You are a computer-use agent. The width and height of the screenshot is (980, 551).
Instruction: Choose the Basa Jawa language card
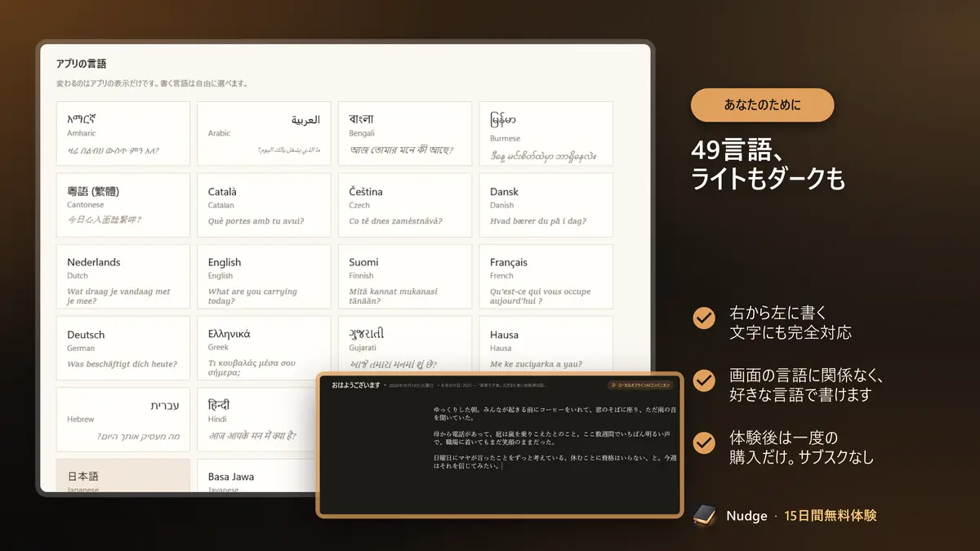256,475
